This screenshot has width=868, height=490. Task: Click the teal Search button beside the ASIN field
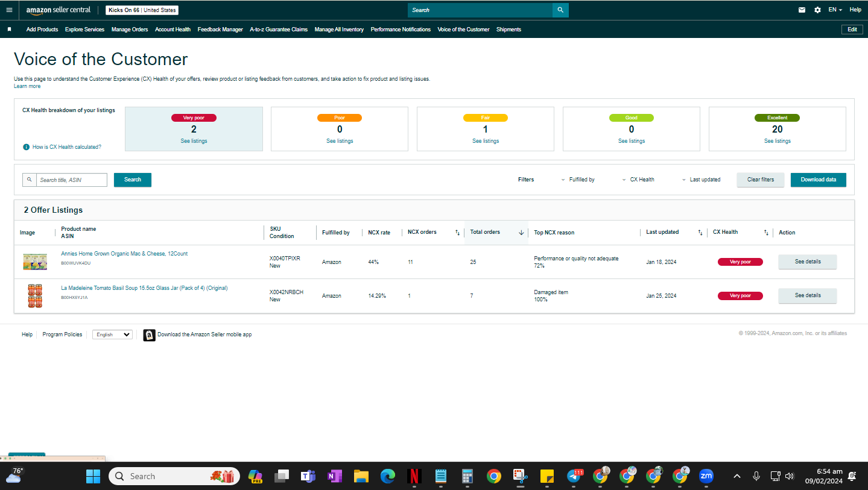133,180
